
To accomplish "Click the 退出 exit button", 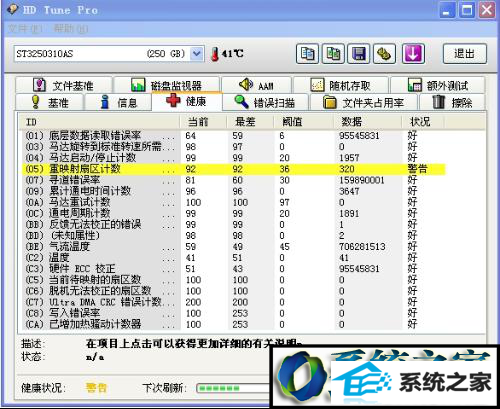I will (x=465, y=54).
